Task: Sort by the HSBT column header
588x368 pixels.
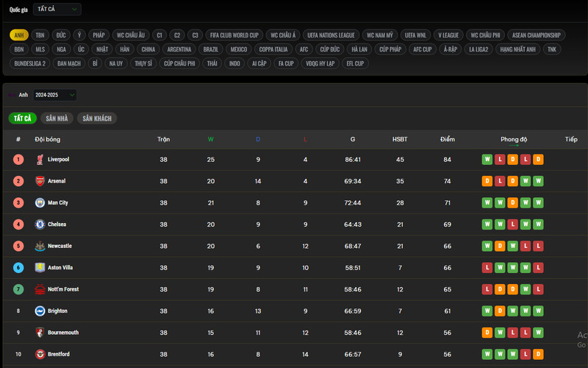Action: (x=400, y=139)
